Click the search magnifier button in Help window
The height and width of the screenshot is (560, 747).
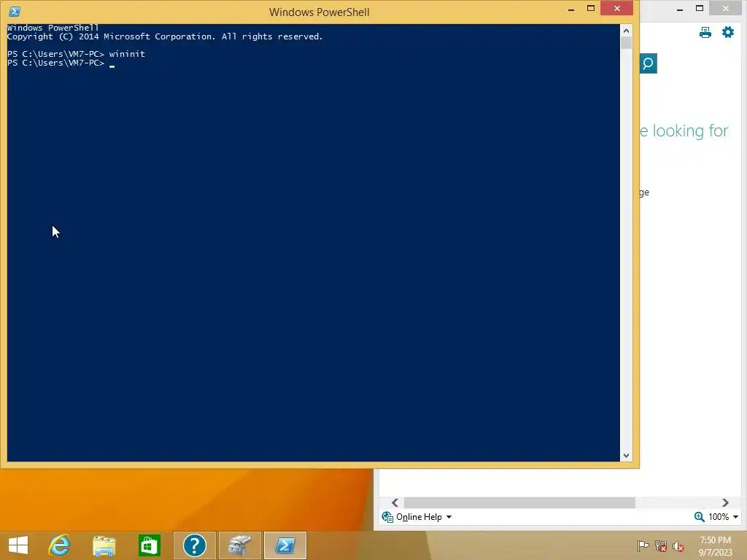pyautogui.click(x=648, y=63)
